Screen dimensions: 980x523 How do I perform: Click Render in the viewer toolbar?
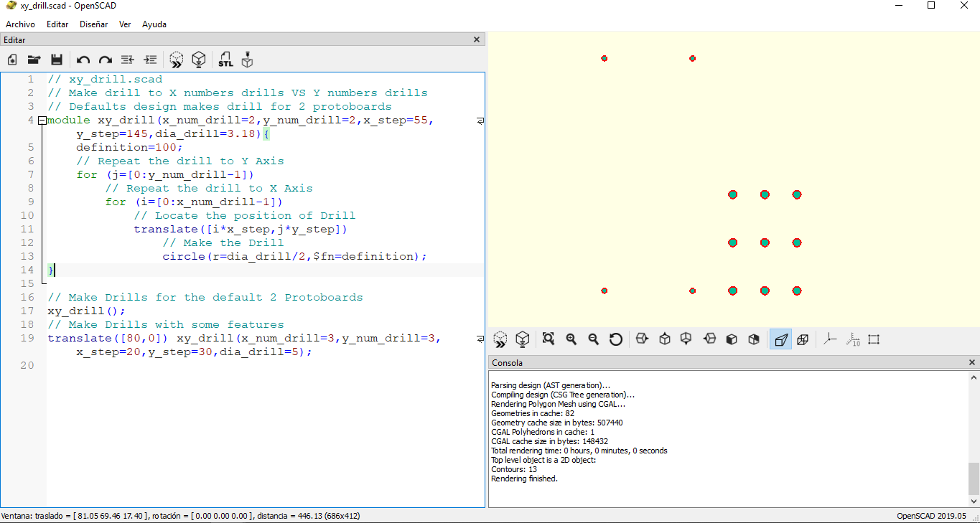pos(523,339)
